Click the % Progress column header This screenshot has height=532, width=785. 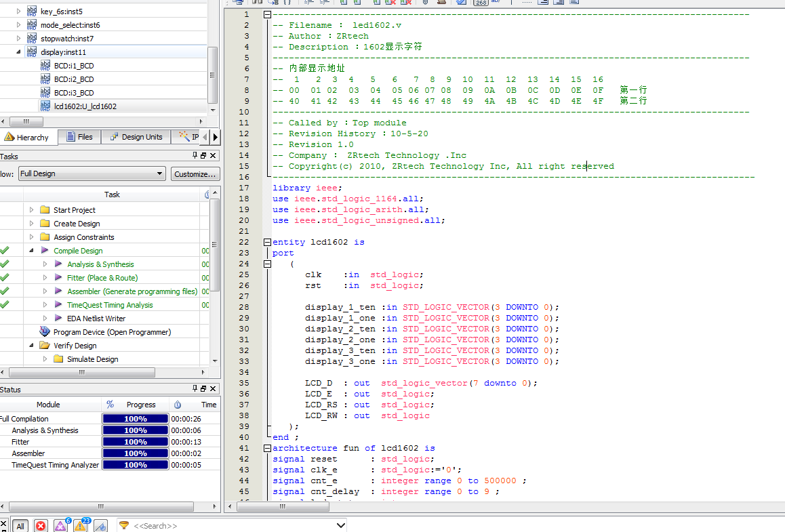coord(135,405)
